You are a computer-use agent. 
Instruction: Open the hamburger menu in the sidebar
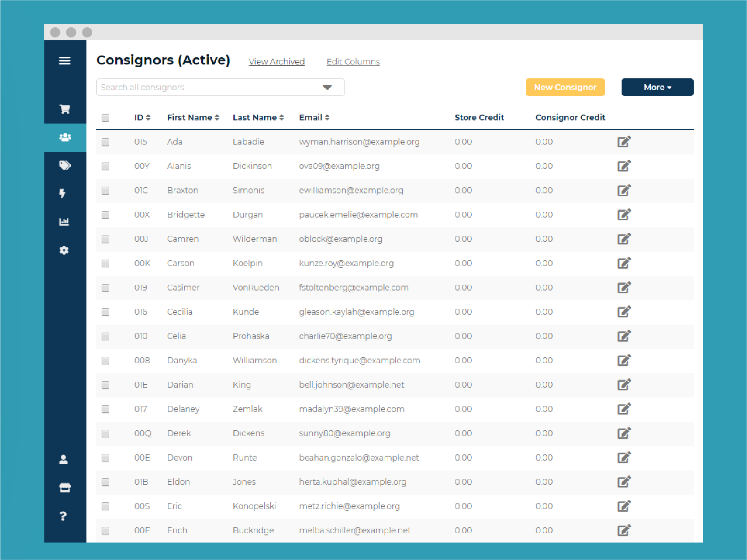click(64, 61)
